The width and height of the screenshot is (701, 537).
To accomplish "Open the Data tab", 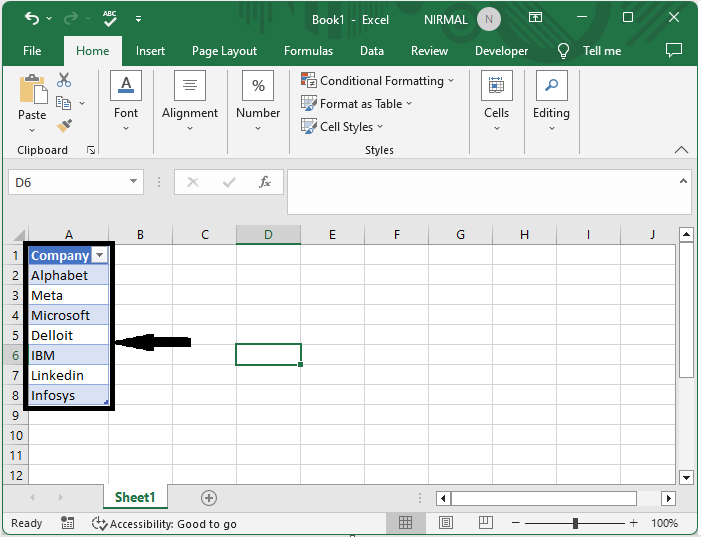I will pyautogui.click(x=372, y=51).
